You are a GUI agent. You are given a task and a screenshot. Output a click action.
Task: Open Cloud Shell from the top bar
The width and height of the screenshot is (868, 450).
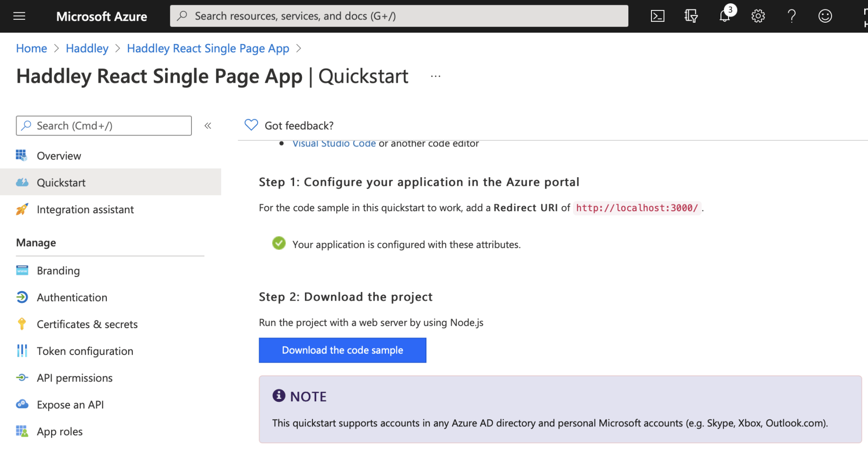click(657, 16)
